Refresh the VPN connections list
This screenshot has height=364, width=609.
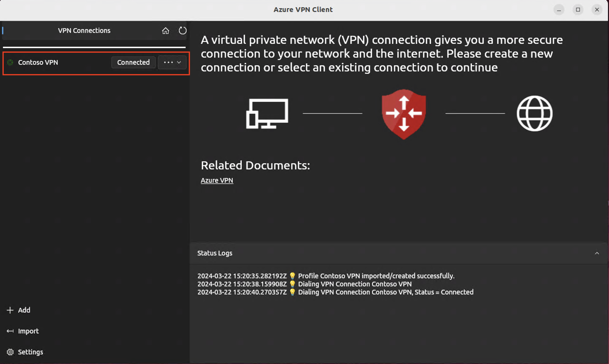click(182, 31)
